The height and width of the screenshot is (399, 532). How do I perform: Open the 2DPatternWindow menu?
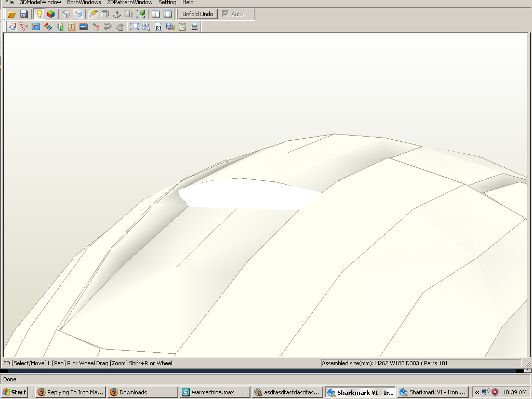point(129,3)
